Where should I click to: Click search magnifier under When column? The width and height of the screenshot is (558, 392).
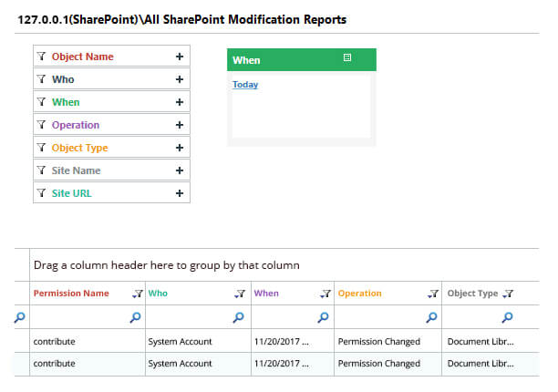(323, 317)
